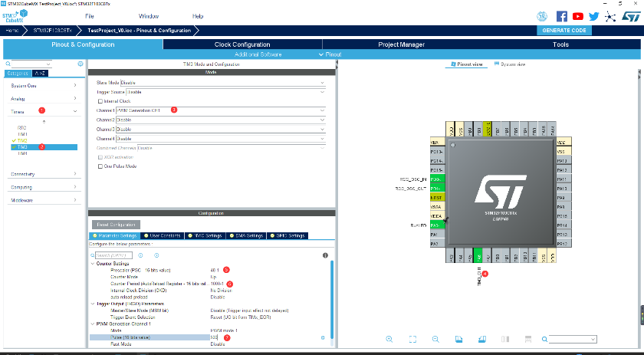644x355 pixels.
Task: Open the Facebook icon in the header
Action: (x=561, y=16)
